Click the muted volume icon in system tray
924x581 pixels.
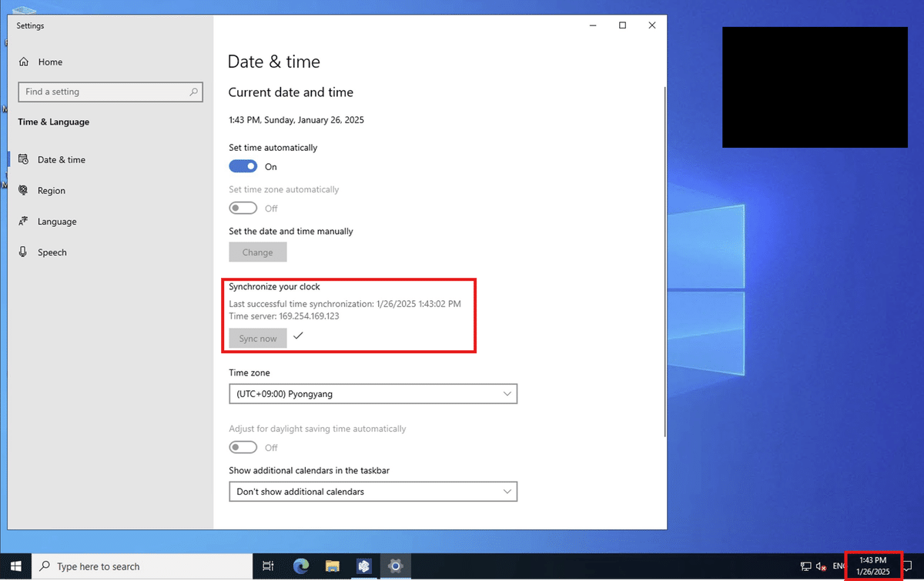821,566
